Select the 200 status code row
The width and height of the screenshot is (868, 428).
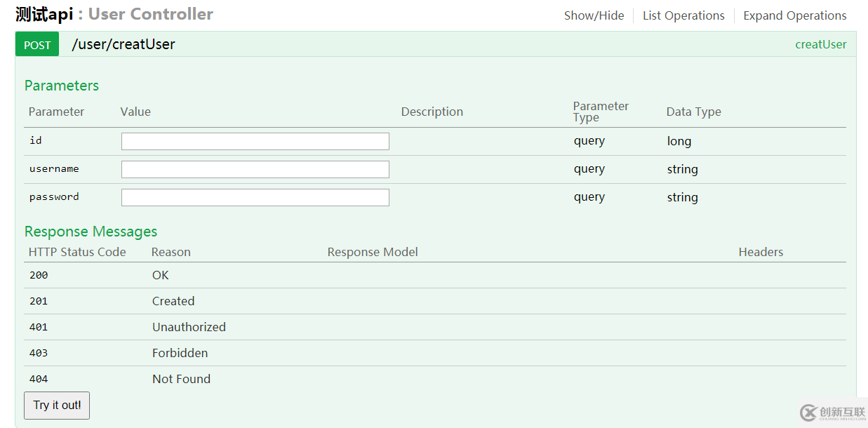(x=39, y=275)
